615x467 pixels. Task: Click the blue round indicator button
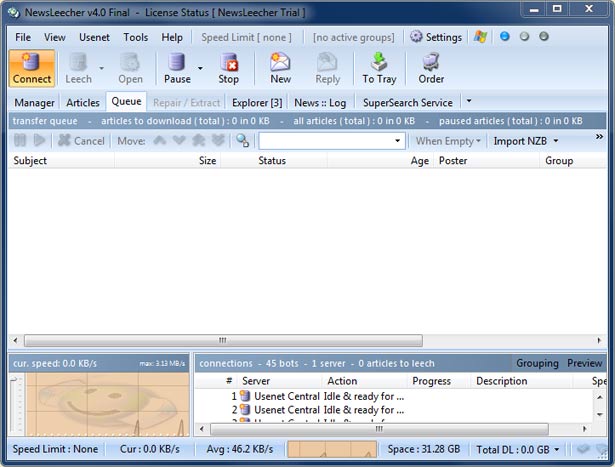[x=504, y=36]
